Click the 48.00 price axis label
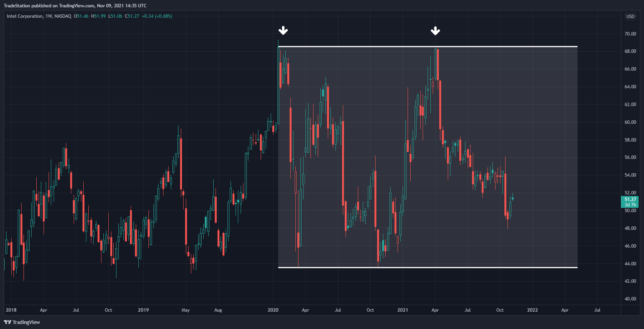 coord(630,228)
